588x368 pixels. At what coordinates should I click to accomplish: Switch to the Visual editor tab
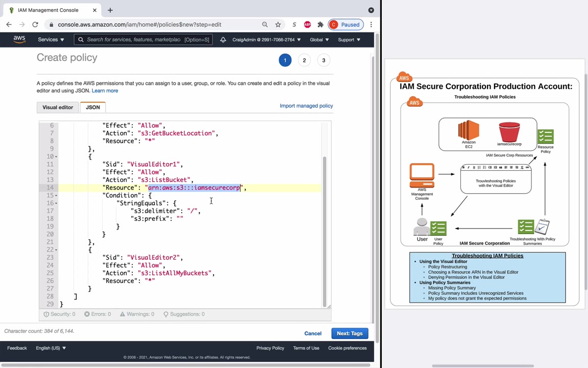tap(58, 107)
